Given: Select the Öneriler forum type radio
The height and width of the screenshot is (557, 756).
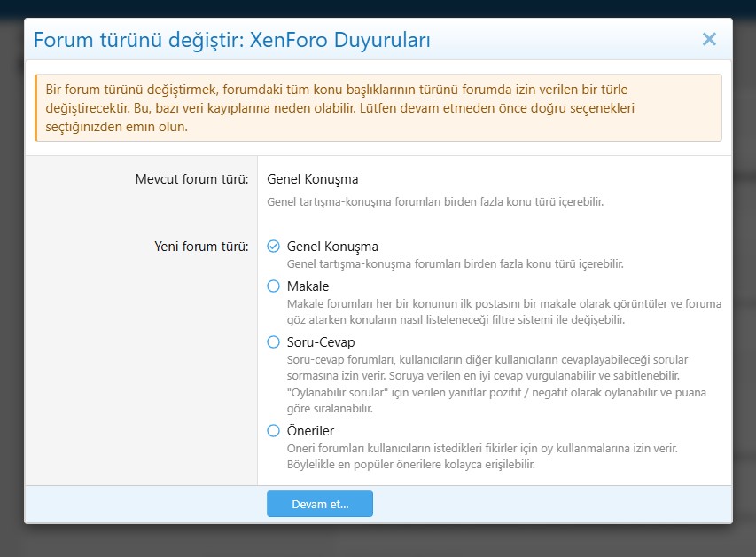Looking at the screenshot, I should 273,430.
